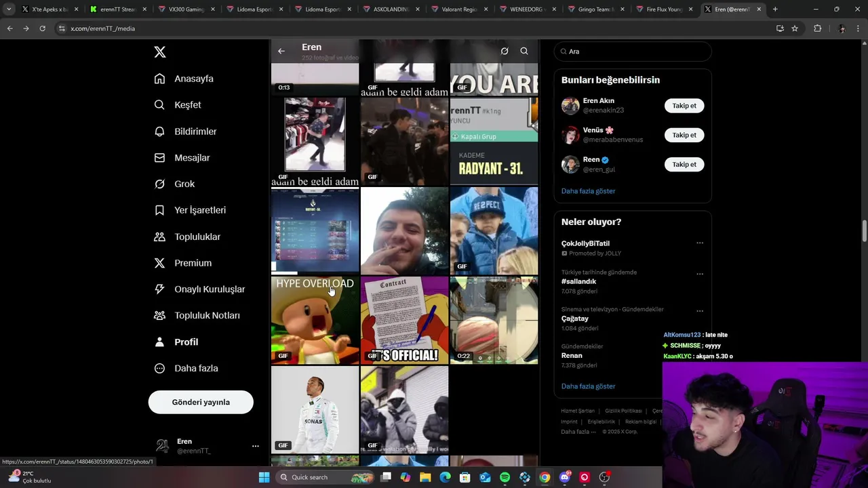This screenshot has height=488, width=868.
Task: Open the 0:22 video thumbnail
Action: [494, 320]
